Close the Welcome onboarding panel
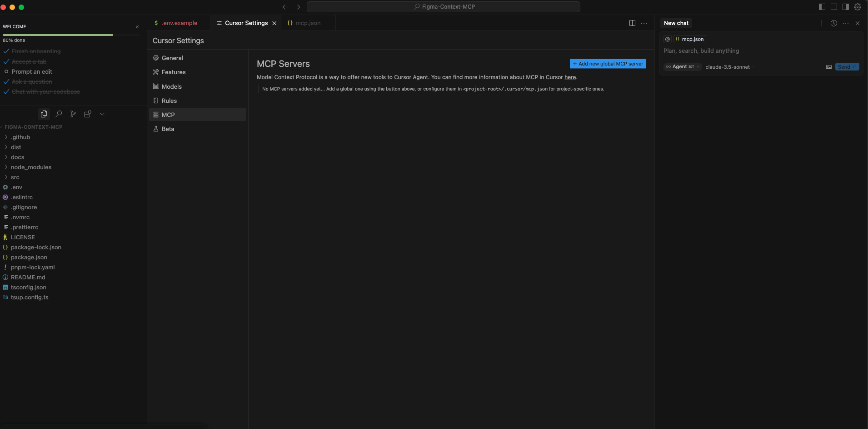This screenshot has width=868, height=429. (137, 27)
